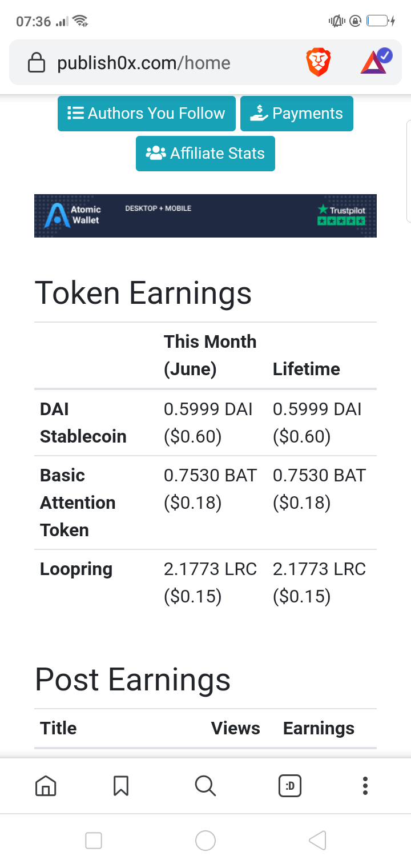
Task: Open the Authors You Follow button
Action: (x=147, y=114)
